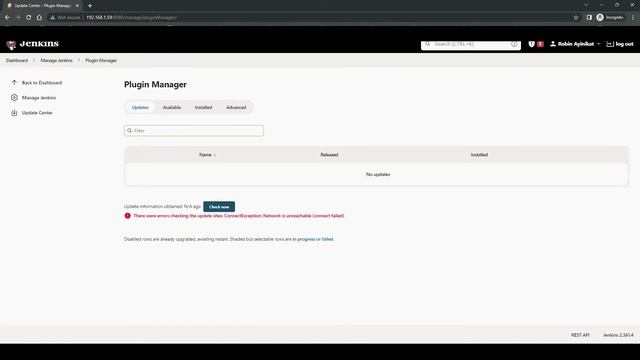
Task: Open a new browser tab
Action: tap(90, 6)
